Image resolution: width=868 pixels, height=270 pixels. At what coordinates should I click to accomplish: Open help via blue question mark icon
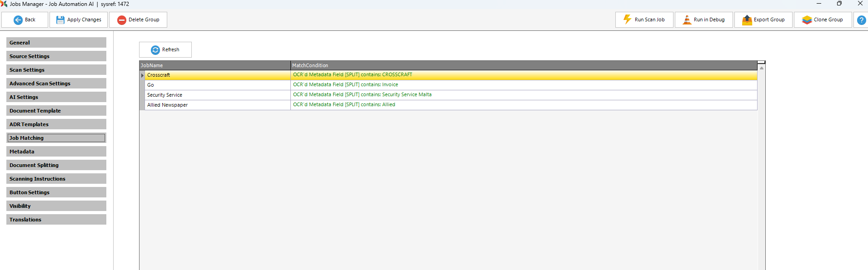click(861, 20)
